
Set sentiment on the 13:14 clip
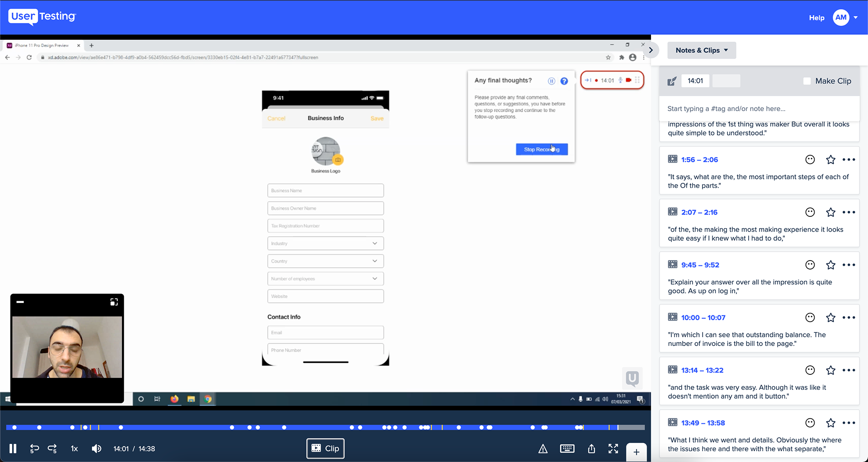click(x=810, y=370)
